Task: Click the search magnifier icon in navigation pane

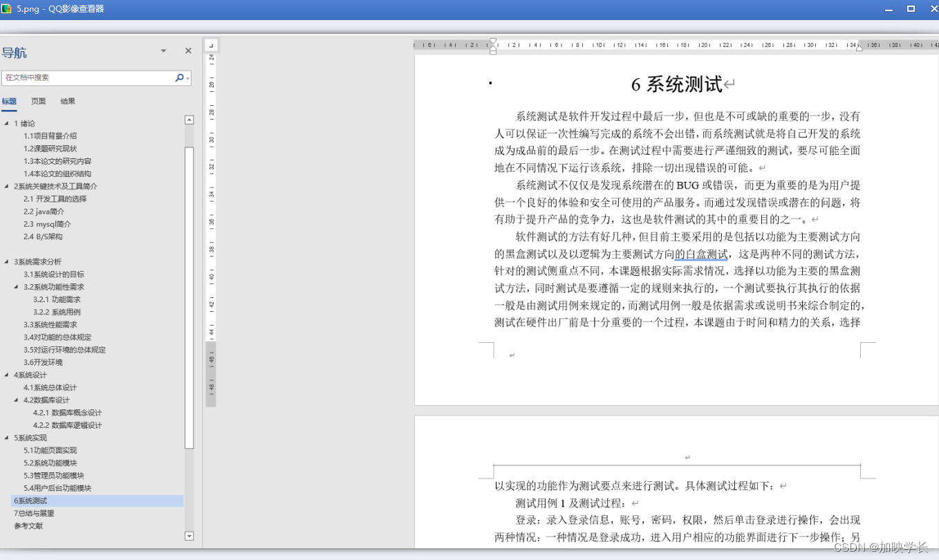Action: [178, 77]
